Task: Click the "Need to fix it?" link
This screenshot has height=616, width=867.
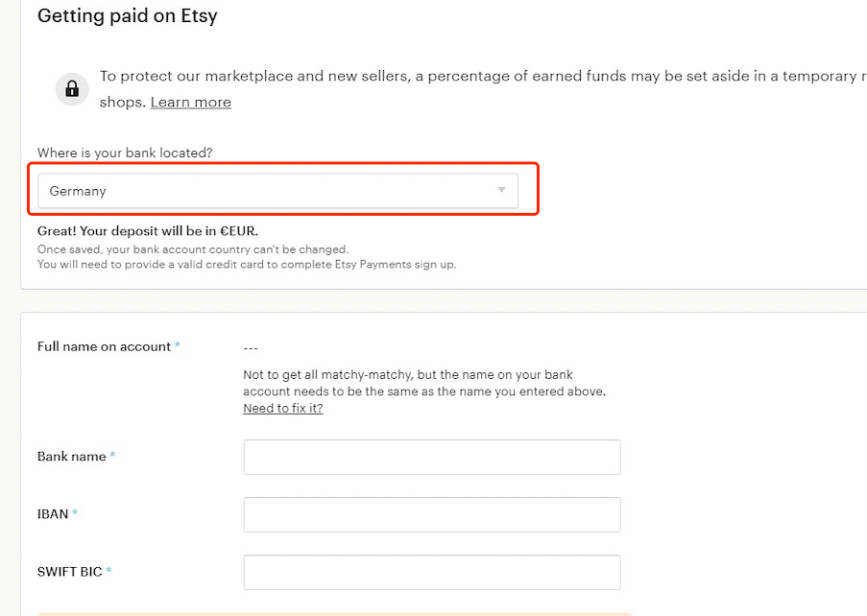Action: click(x=282, y=408)
